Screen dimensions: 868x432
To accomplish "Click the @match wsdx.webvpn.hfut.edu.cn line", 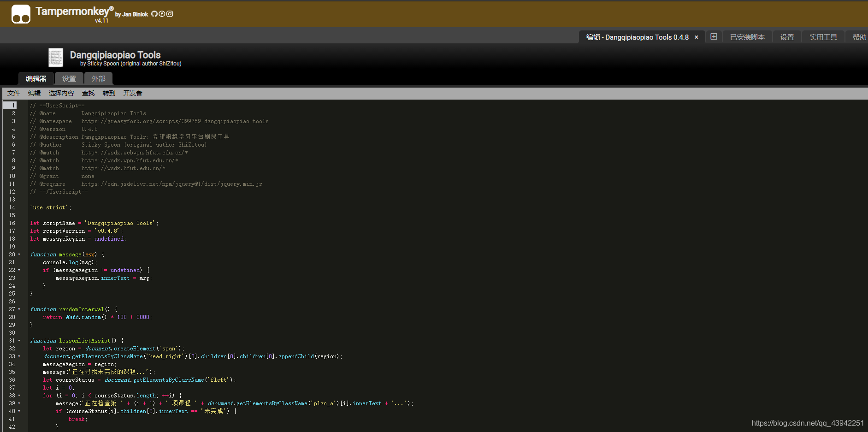I will click(109, 153).
